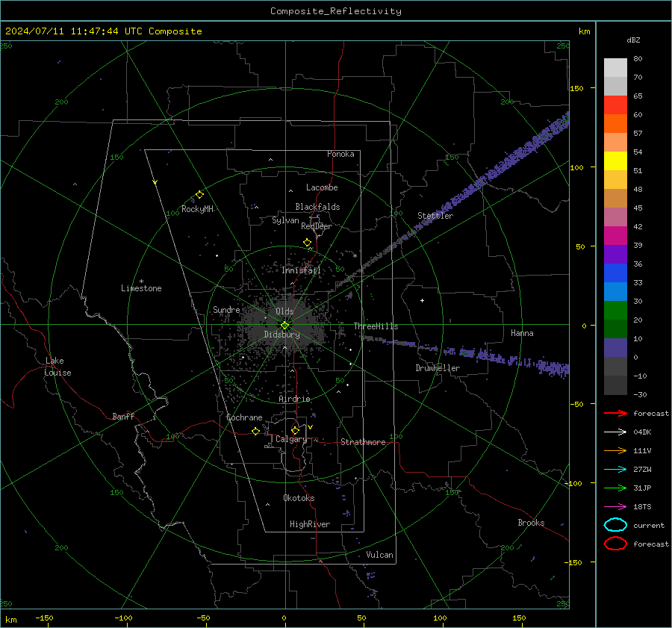Click the magenta 18TS arrow legend symbol
672x628 pixels.
tap(615, 507)
